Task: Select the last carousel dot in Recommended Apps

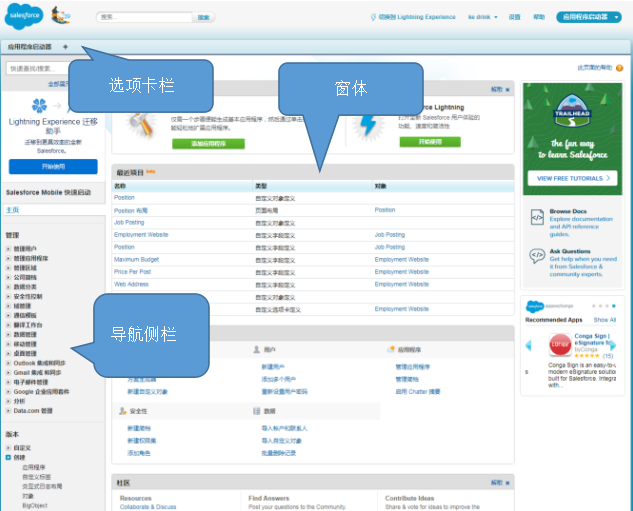Action: 614,306
